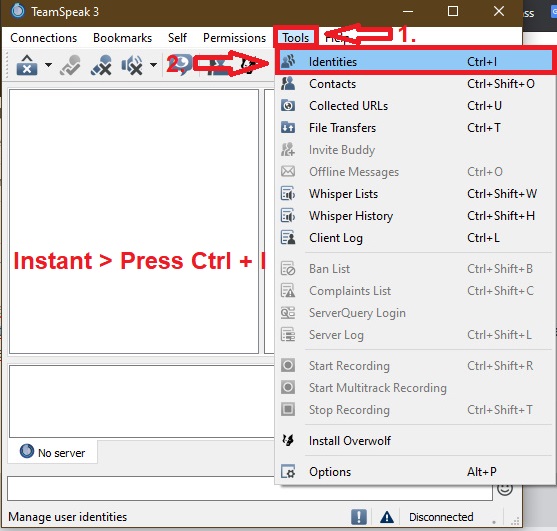Select the No server tab
The image size is (557, 531).
point(53,452)
